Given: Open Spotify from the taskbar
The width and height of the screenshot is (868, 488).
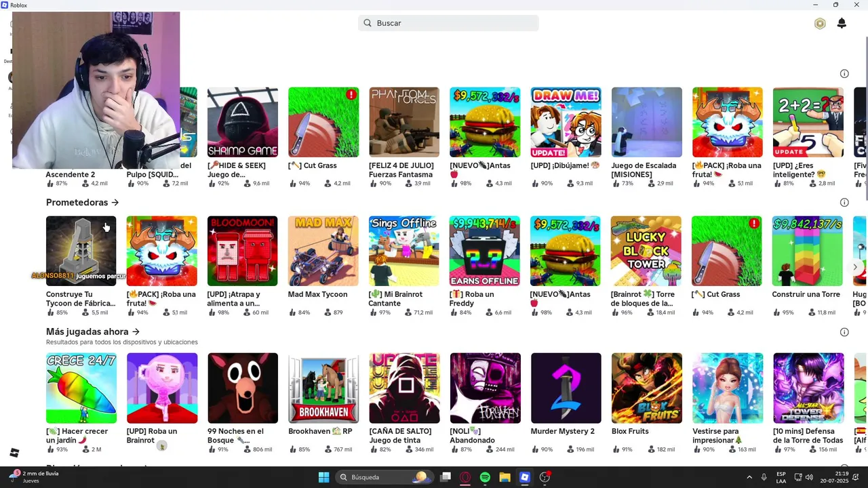Looking at the screenshot, I should (485, 477).
